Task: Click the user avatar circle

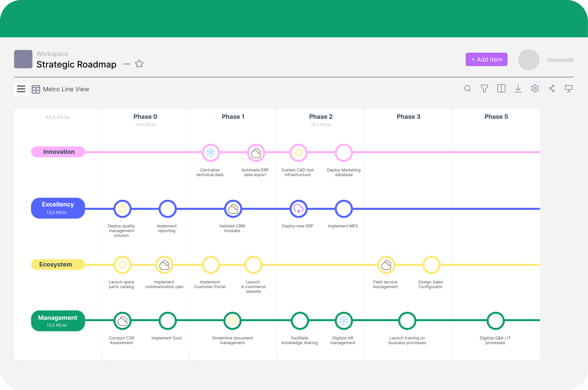Action: coord(528,60)
